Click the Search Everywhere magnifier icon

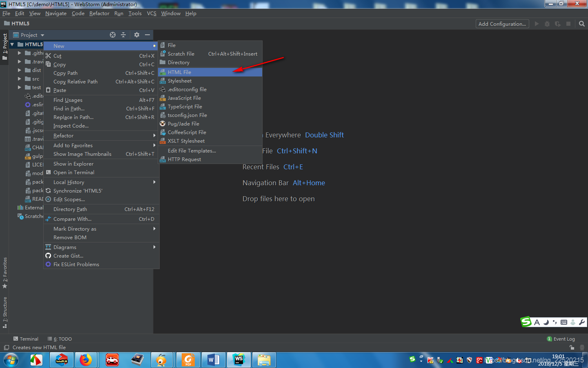point(582,24)
